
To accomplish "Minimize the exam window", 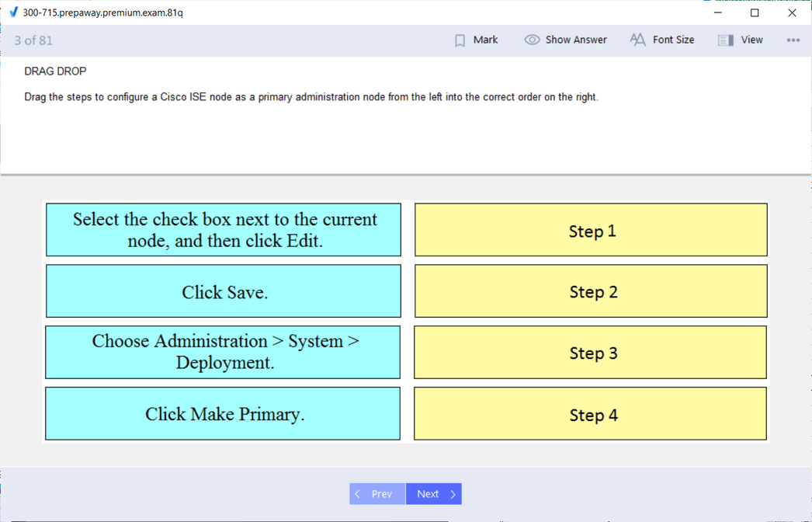I will point(718,12).
